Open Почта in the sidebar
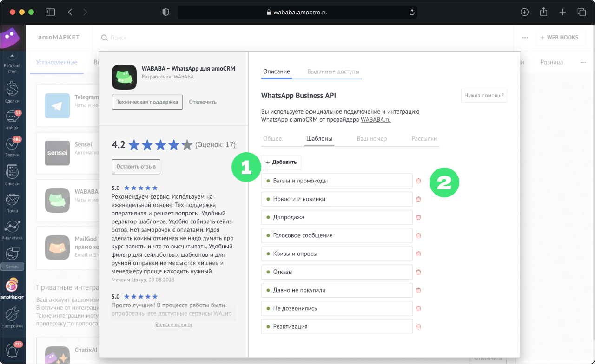Viewport: 595px width, 364px height. [12, 202]
